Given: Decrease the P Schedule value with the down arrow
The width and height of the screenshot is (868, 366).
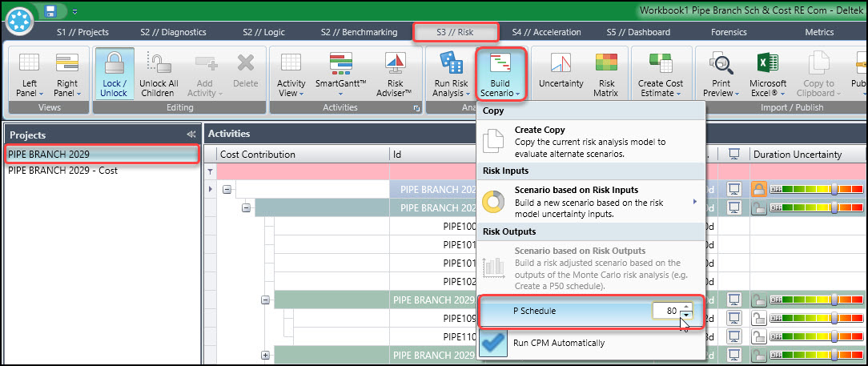Looking at the screenshot, I should click(x=686, y=316).
